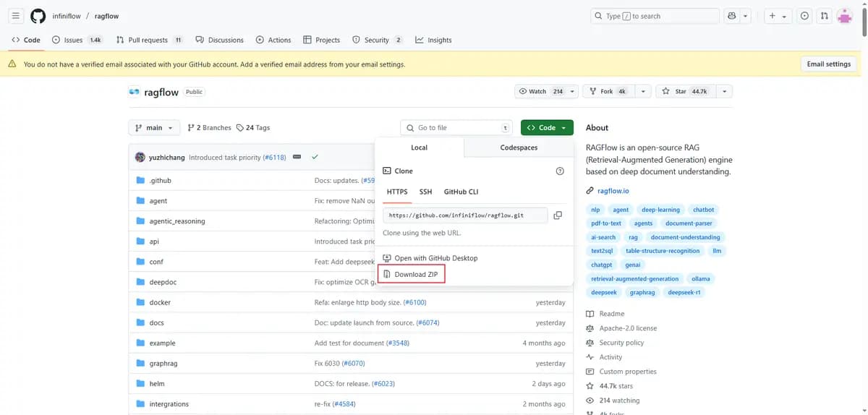Image resolution: width=868 pixels, height=415 pixels.
Task: Open the intergrations folder
Action: [169, 403]
